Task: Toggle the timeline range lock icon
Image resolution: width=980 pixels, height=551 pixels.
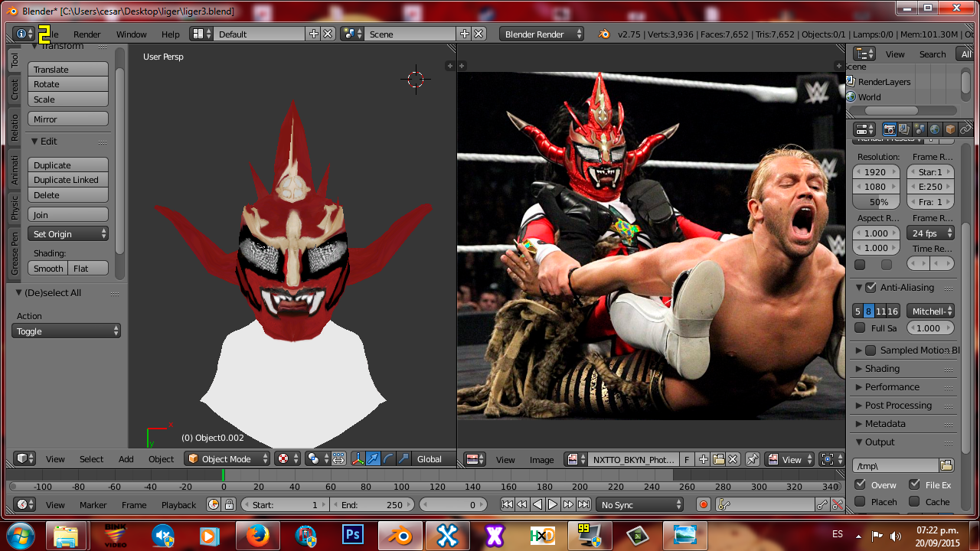Action: point(228,504)
